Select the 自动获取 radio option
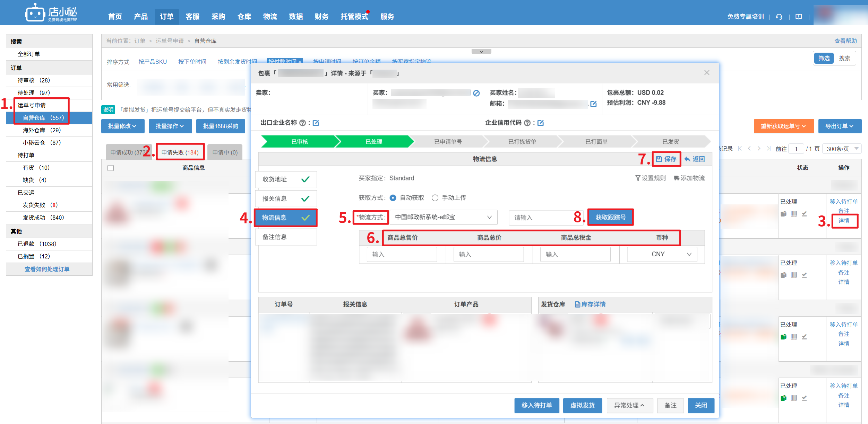 click(x=393, y=198)
